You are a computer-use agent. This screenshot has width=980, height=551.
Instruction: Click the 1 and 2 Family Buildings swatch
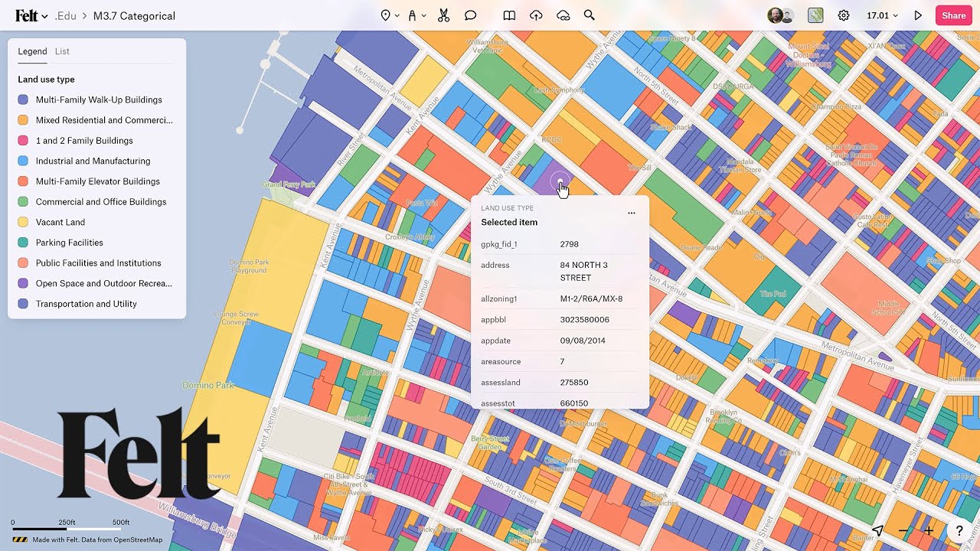pyautogui.click(x=23, y=141)
